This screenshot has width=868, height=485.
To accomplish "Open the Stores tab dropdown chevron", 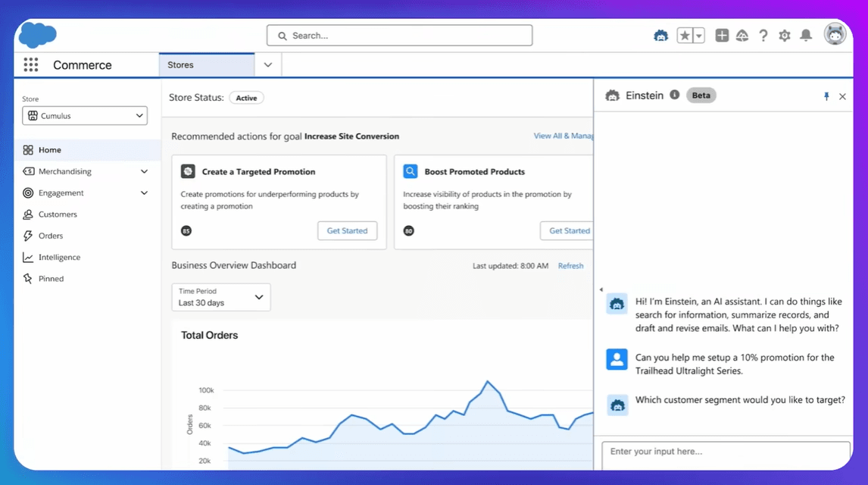I will pyautogui.click(x=268, y=64).
